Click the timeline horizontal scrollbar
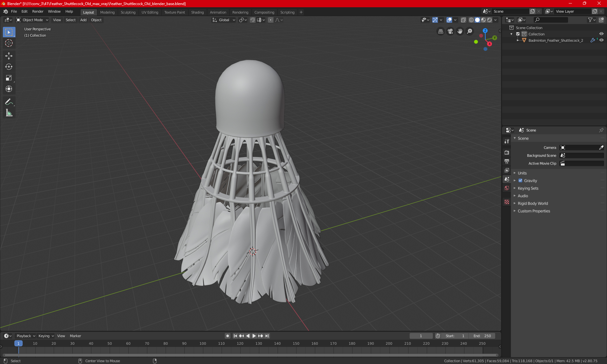This screenshot has width=607, height=364. [x=250, y=355]
